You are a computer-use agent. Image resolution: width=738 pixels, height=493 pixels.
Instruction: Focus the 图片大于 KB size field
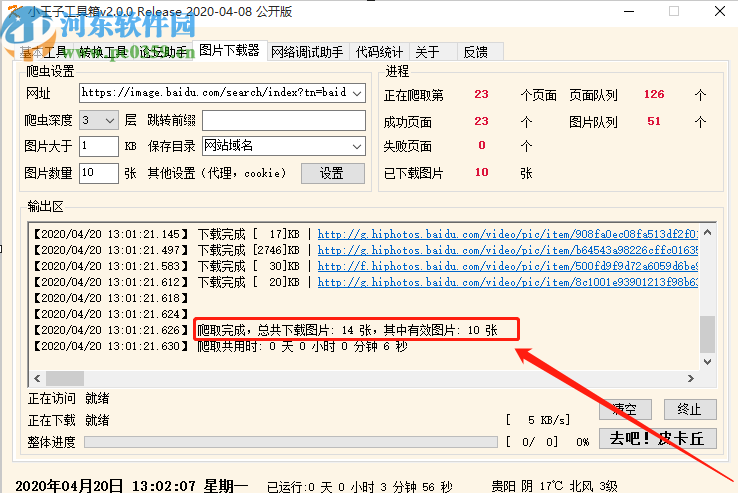[99, 146]
